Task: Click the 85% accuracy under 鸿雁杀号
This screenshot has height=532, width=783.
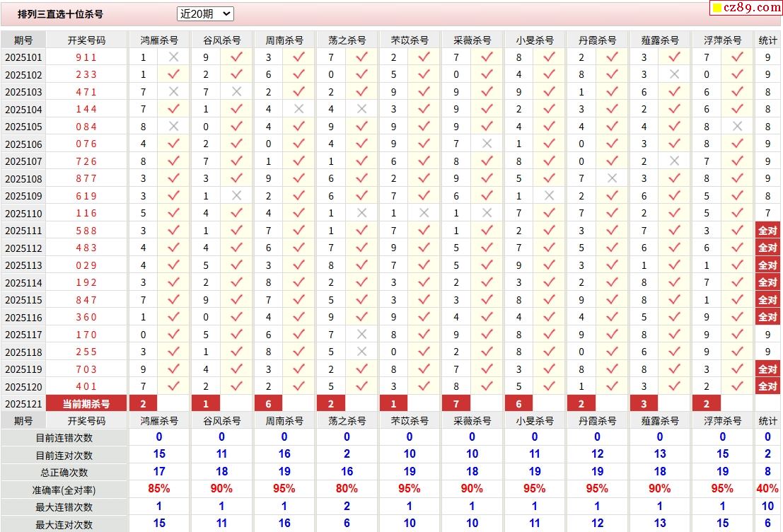Action: click(159, 489)
